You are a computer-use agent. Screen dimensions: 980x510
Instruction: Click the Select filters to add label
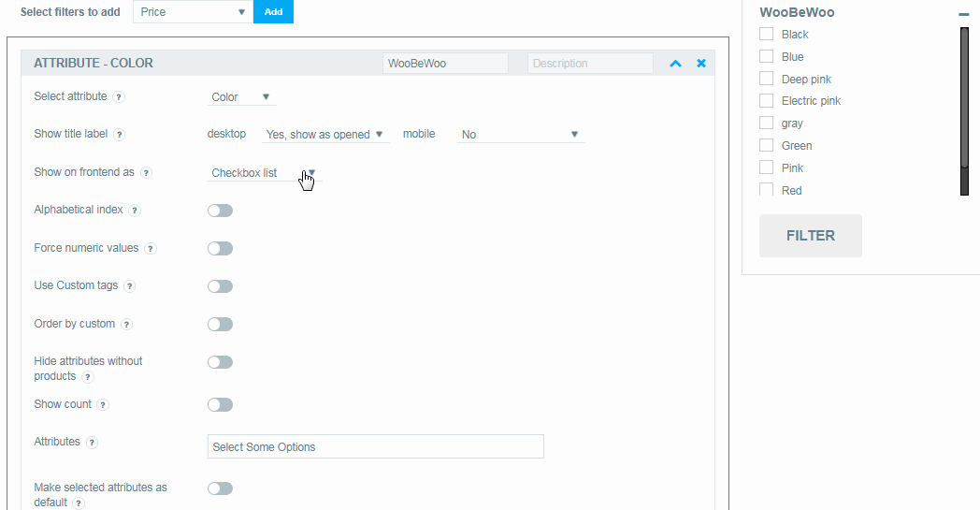[x=70, y=12]
